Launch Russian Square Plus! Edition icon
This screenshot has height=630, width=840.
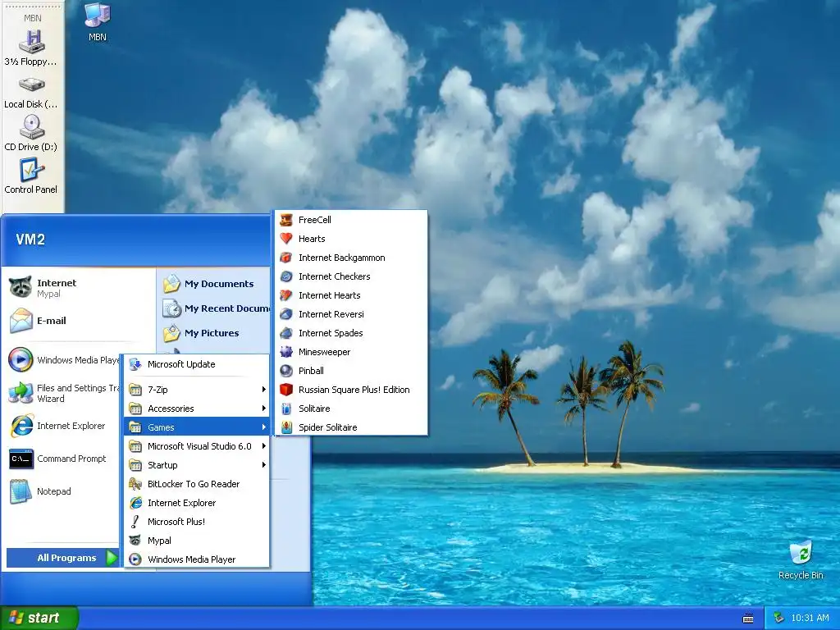pyautogui.click(x=286, y=390)
